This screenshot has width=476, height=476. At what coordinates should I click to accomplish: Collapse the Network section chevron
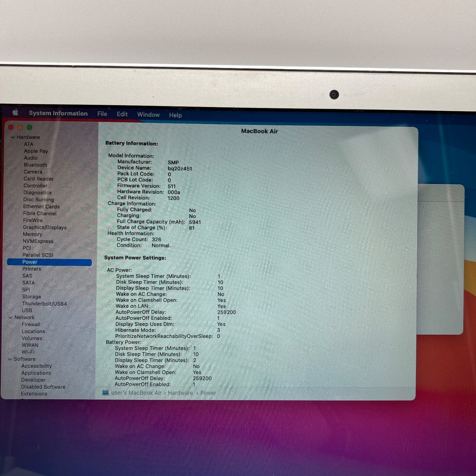(11, 318)
